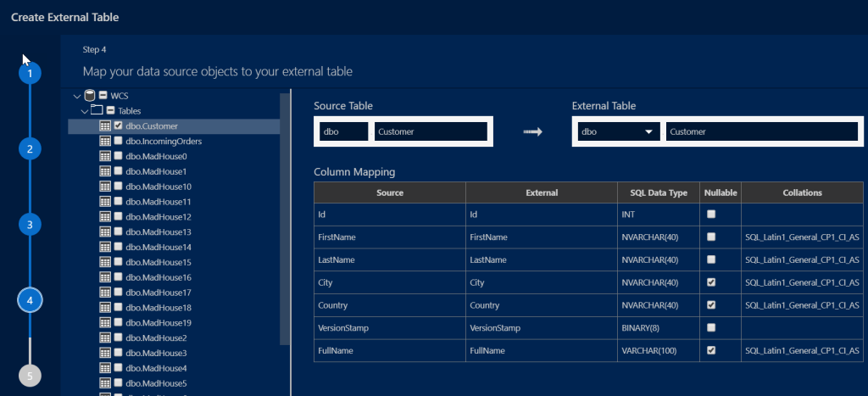This screenshot has width=868, height=396.
Task: Select dbo.MadHouse18 in the tree
Action: point(146,308)
